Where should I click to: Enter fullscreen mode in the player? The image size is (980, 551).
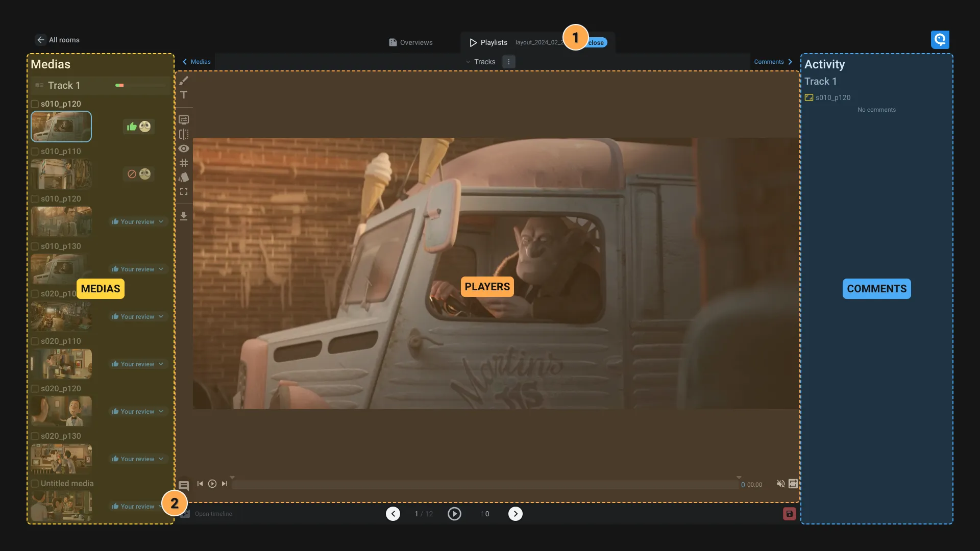pos(184,191)
